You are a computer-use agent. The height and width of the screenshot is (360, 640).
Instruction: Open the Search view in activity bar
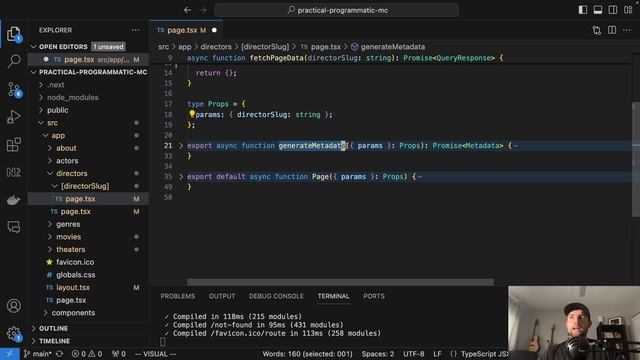[x=14, y=61]
